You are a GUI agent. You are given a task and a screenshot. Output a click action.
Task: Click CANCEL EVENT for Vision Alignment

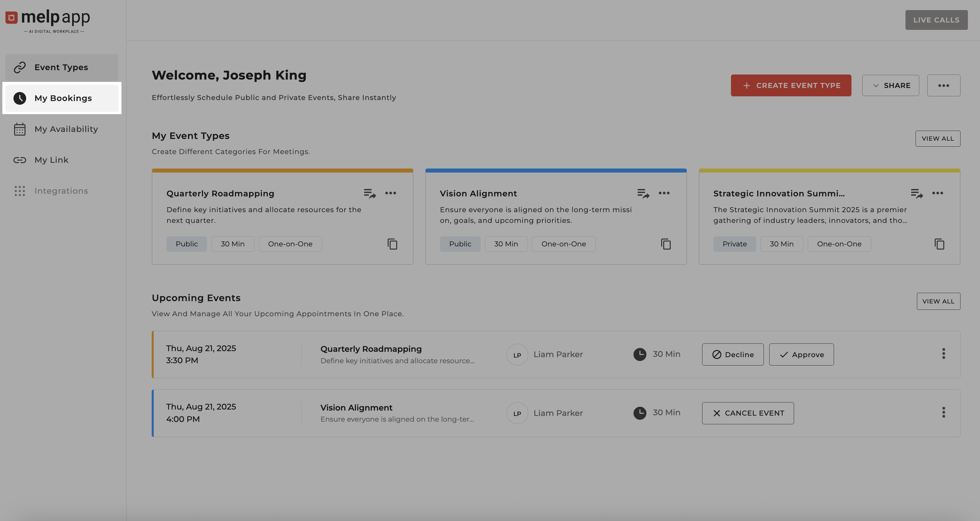coord(747,413)
